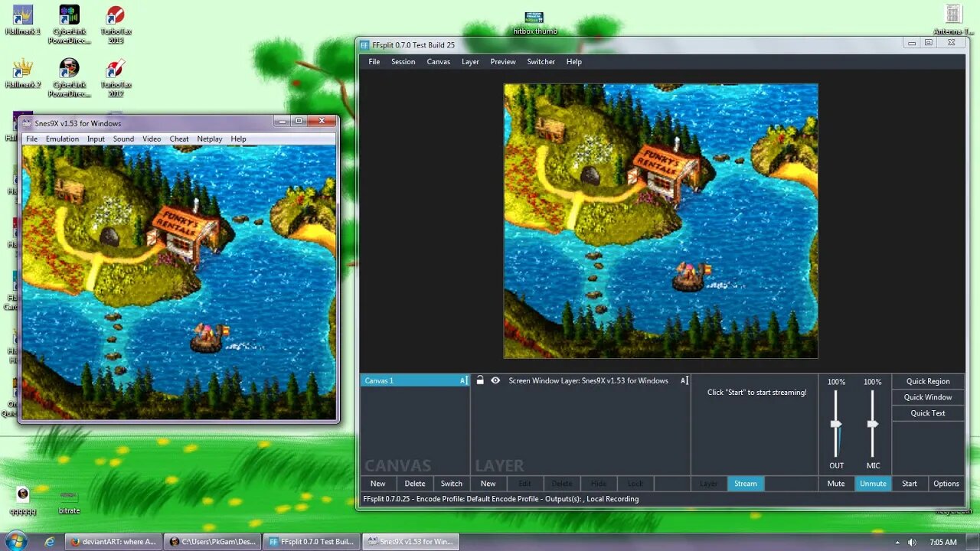Open Sound menu in Snes9X window

[x=123, y=139]
